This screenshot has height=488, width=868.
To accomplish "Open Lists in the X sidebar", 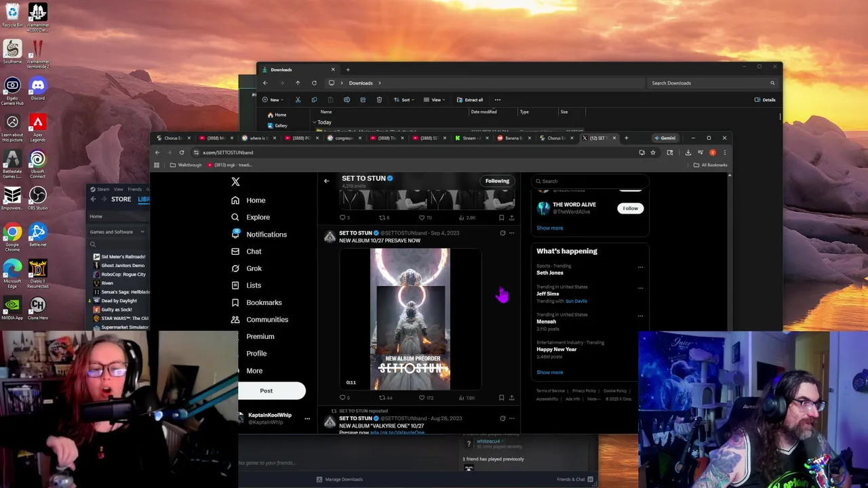I will pyautogui.click(x=246, y=285).
